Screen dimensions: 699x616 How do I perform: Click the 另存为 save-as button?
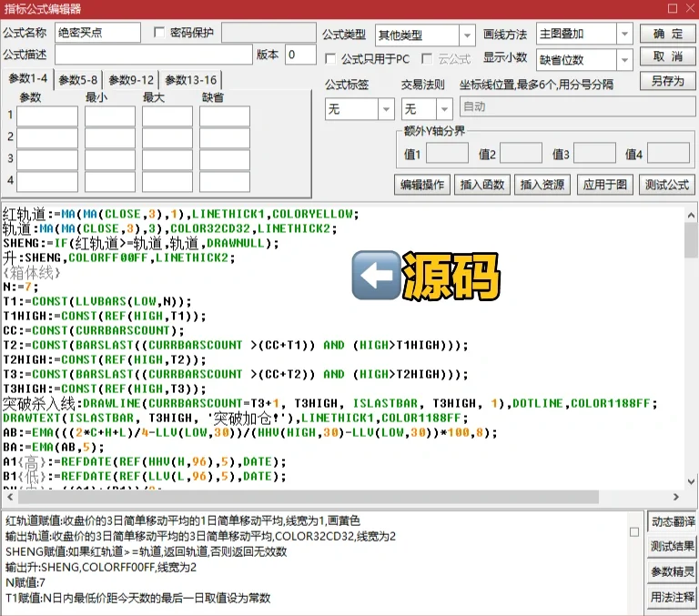point(667,81)
